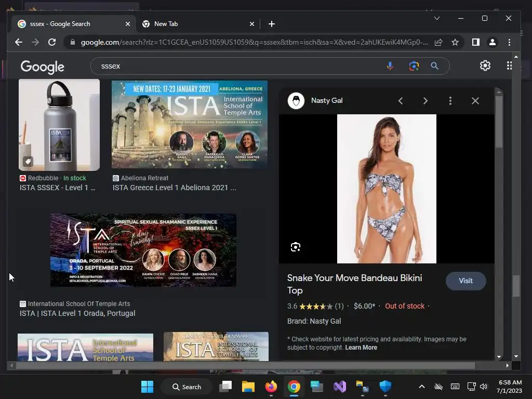Open ISTA SSSEX - Level 1 result title
The image size is (532, 399).
[x=57, y=188]
